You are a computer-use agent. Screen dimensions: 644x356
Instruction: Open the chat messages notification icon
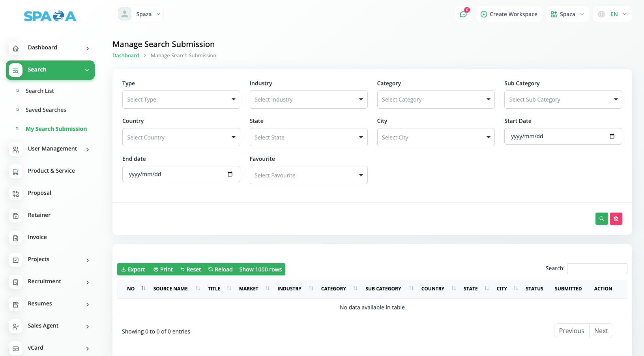coord(463,14)
